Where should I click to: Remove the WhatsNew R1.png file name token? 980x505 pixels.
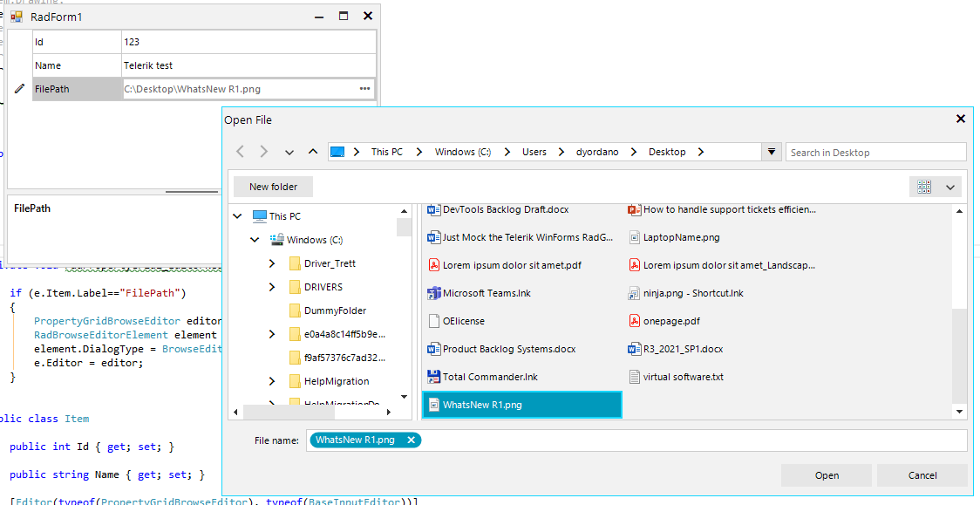click(x=412, y=440)
